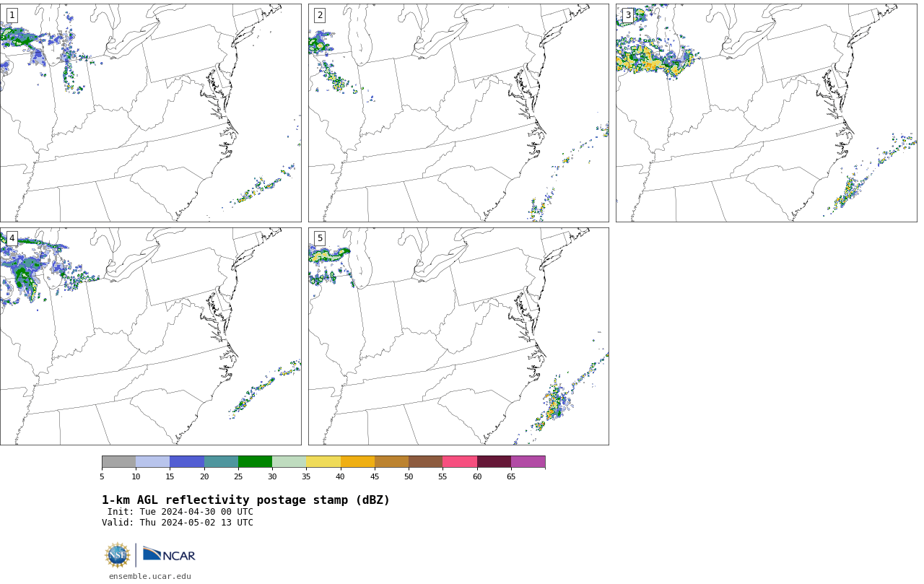Click the number 5 panel label
The image size is (924, 584).
[x=320, y=238]
